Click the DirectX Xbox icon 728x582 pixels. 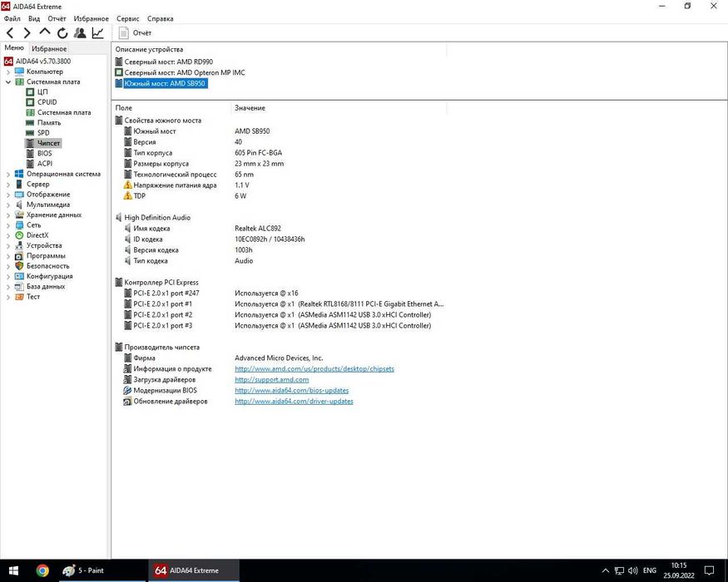(19, 235)
